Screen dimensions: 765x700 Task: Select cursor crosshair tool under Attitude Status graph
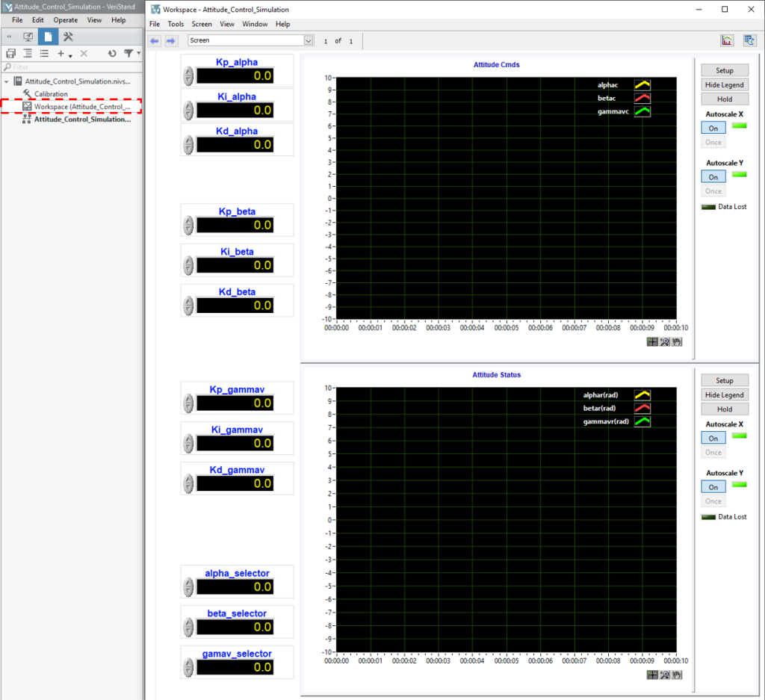coord(652,675)
